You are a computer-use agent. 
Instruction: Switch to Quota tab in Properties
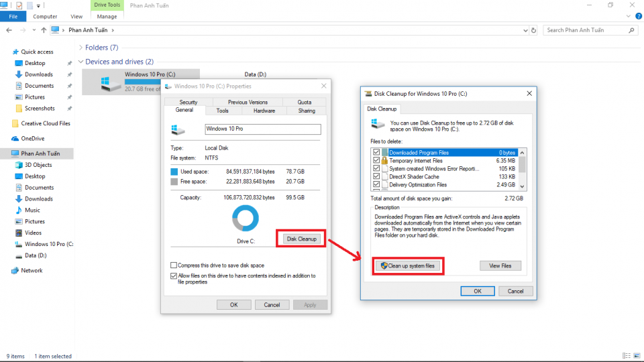(x=305, y=102)
